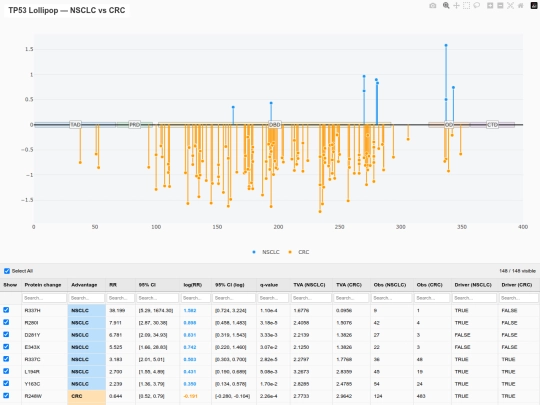Image resolution: width=540 pixels, height=405 pixels.
Task: Toggle CRC series in the legend
Action: [299, 252]
